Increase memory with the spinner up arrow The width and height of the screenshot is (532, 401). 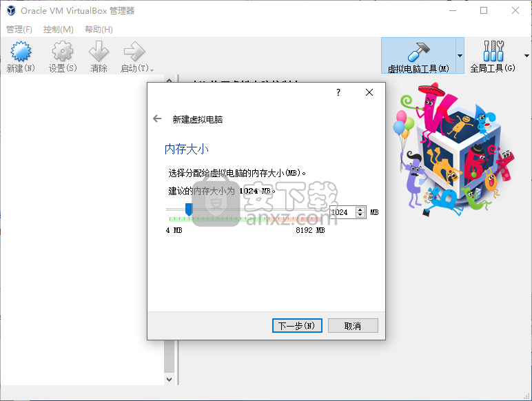(x=360, y=209)
